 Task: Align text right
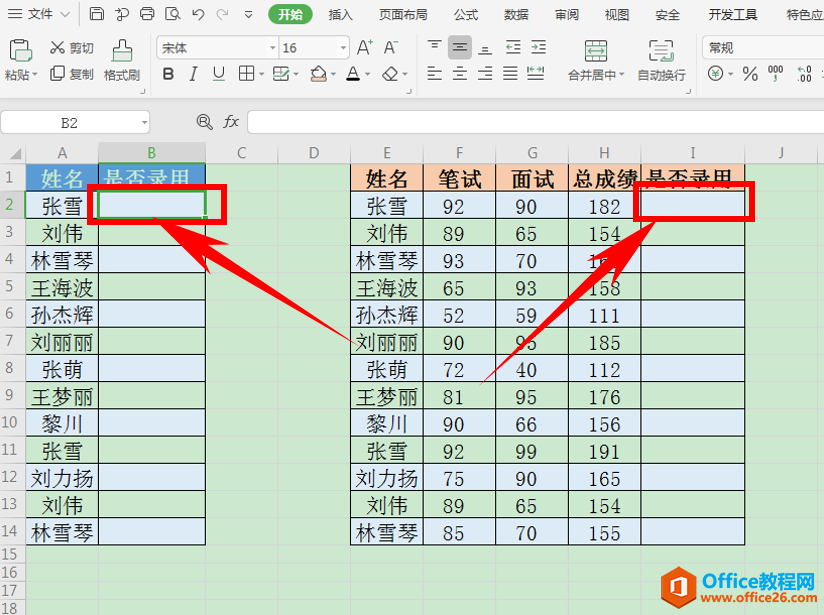click(485, 73)
